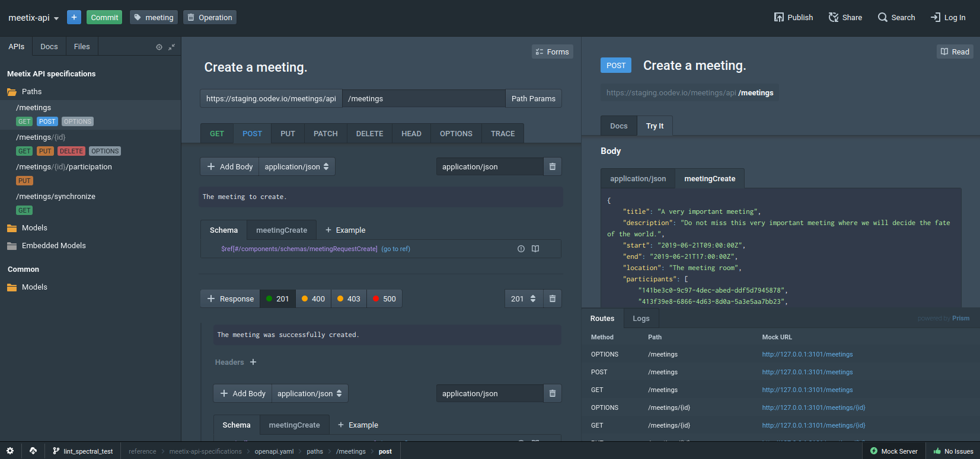Delete the 201 response with trash icon
Screen dimensions: 980x459
pyautogui.click(x=552, y=298)
